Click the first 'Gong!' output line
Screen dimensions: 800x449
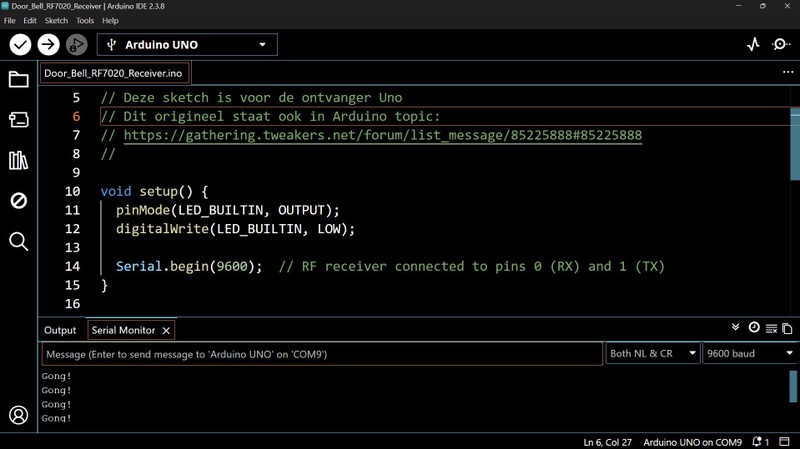point(56,376)
